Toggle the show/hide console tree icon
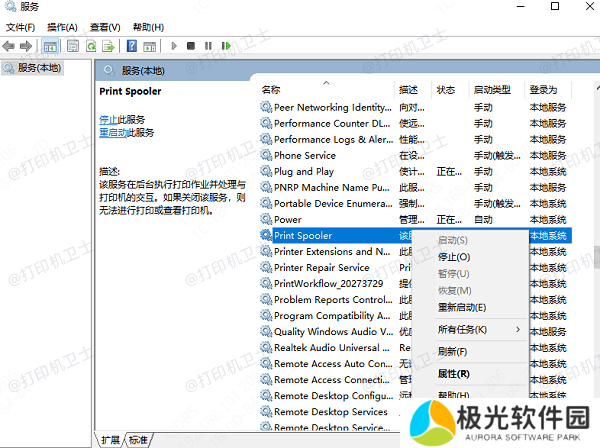The width and height of the screenshot is (600, 448). tap(50, 46)
